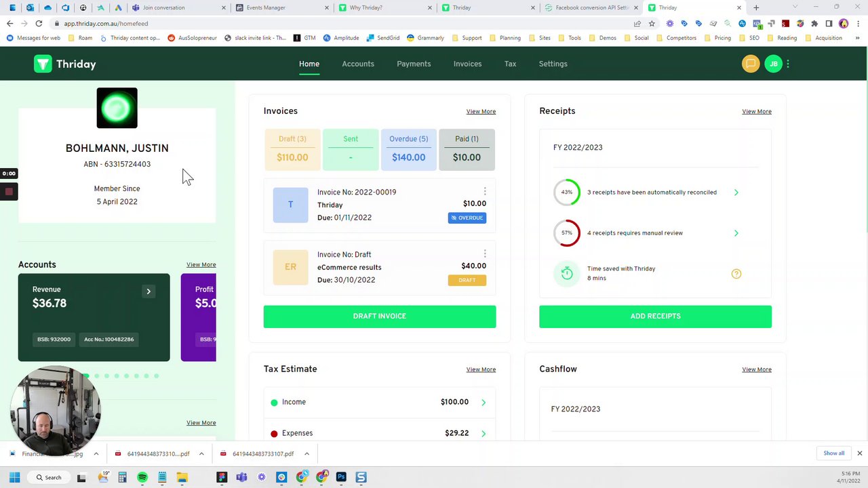Open Figma from the taskbar

(222, 477)
